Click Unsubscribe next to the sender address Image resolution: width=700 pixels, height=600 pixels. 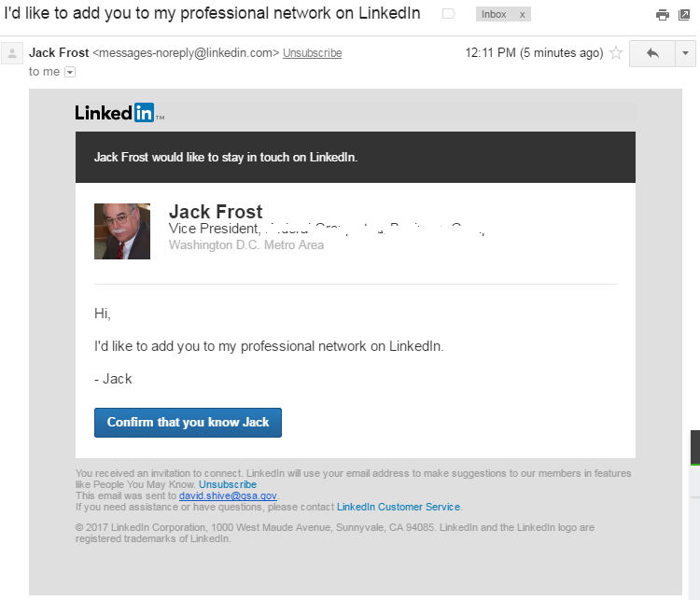312,53
